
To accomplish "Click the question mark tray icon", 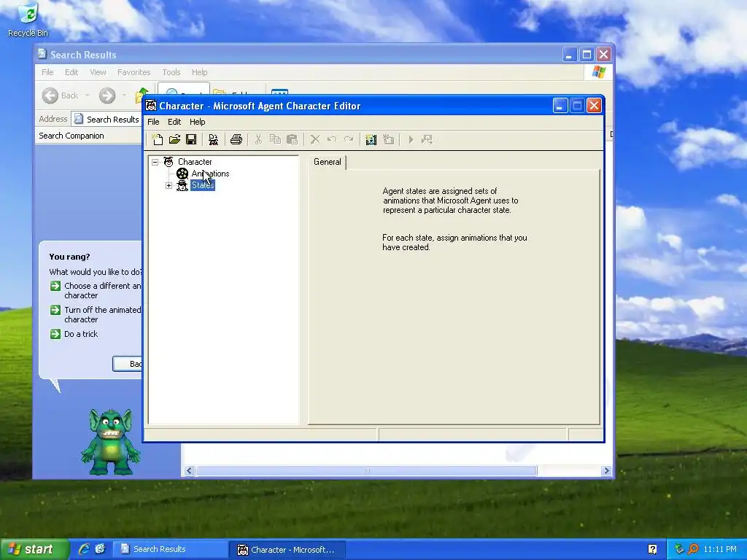I will pos(653,549).
